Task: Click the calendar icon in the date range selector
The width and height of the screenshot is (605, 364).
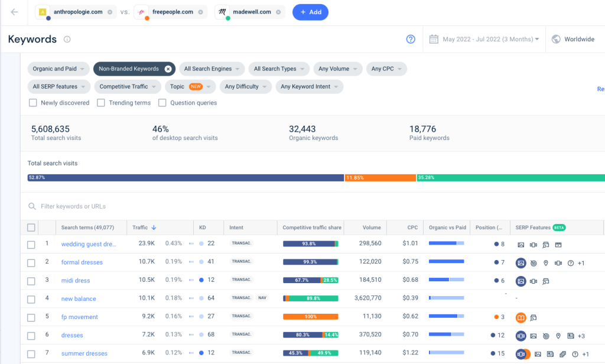Action: tap(435, 38)
